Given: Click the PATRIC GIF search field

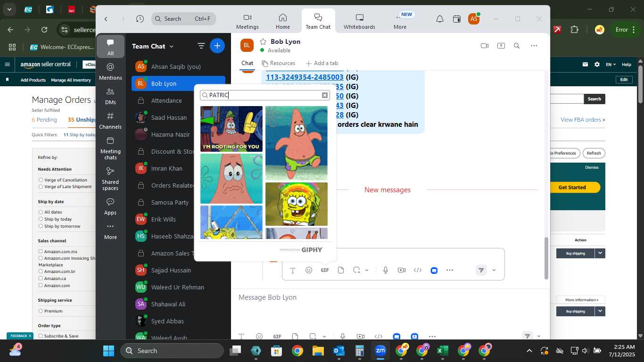Looking at the screenshot, I should click(x=264, y=95).
